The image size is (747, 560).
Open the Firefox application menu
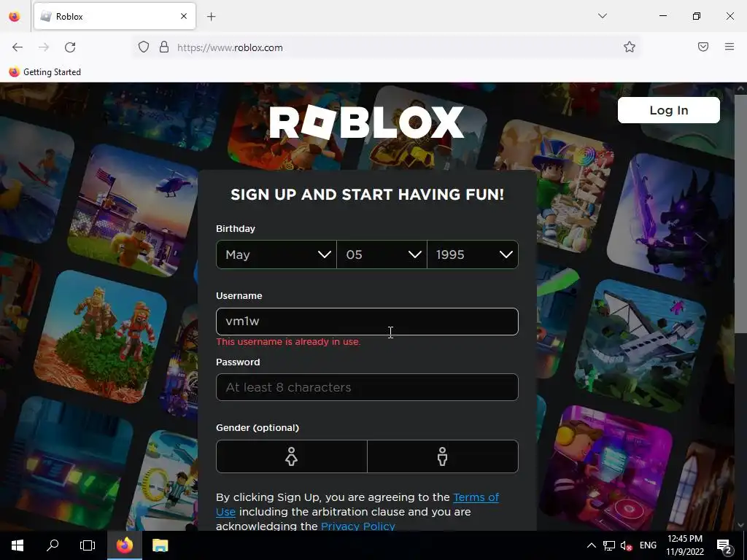pos(729,47)
